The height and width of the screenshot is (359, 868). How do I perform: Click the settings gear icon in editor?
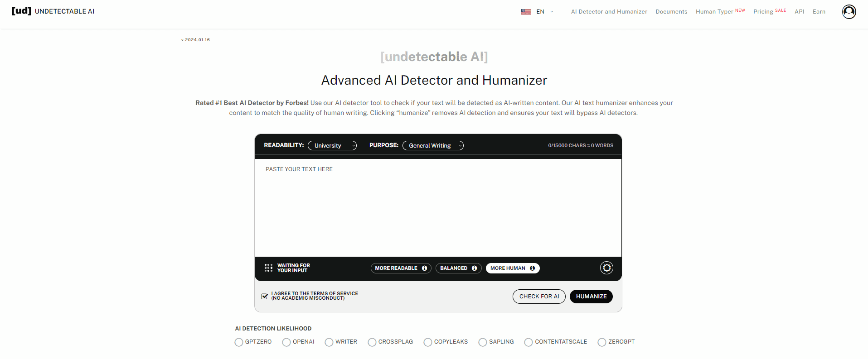tap(606, 268)
